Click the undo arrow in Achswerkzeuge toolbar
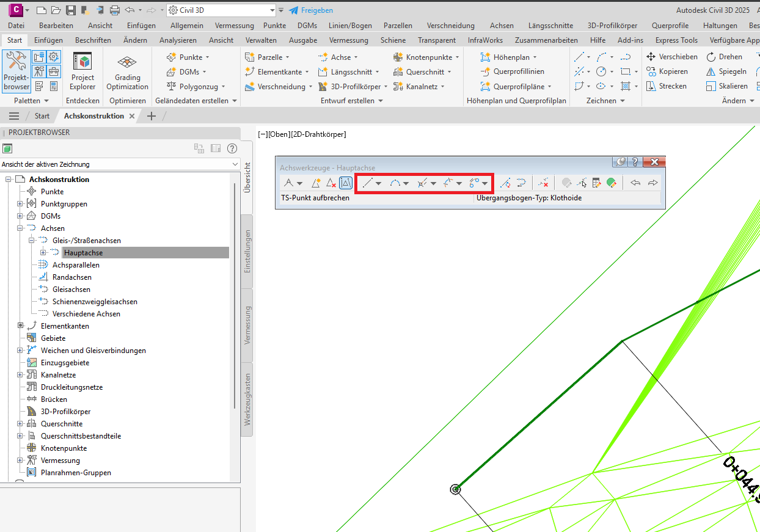The width and height of the screenshot is (760, 532). click(635, 183)
